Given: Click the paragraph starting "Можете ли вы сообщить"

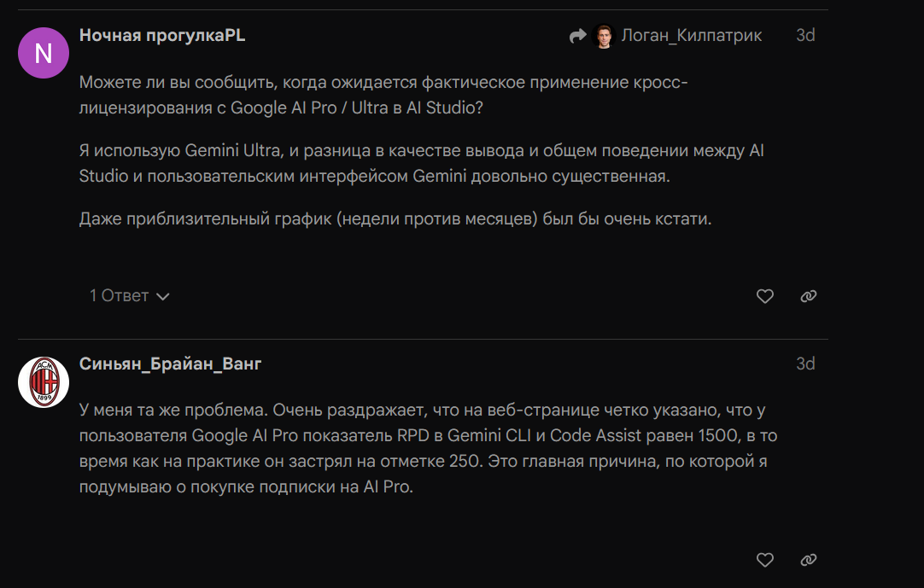Looking at the screenshot, I should pyautogui.click(x=383, y=96).
